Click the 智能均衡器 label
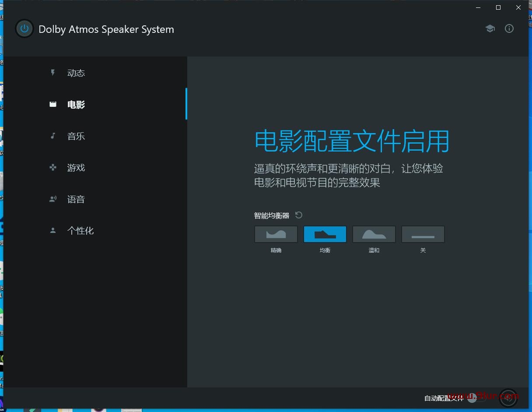The width and height of the screenshot is (532, 412). tap(272, 215)
